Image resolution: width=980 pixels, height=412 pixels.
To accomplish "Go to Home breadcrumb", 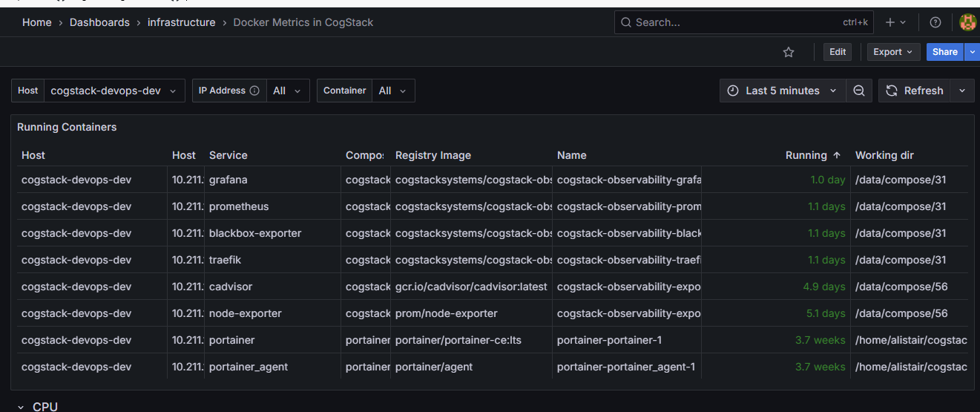I will (x=37, y=22).
